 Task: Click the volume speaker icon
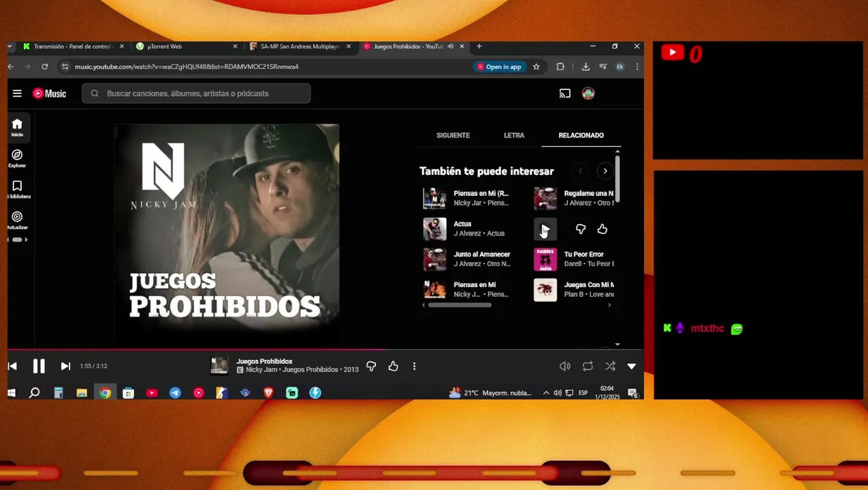click(x=564, y=366)
